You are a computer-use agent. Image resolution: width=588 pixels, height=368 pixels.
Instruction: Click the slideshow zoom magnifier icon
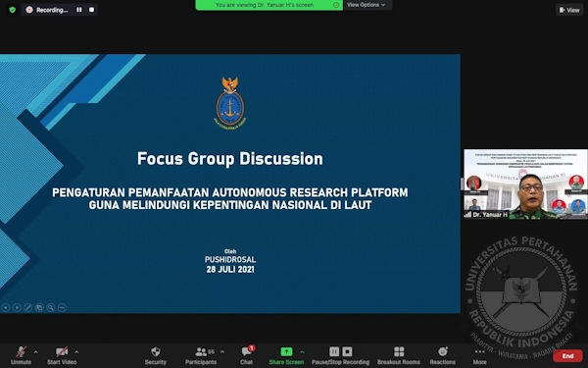(51, 307)
